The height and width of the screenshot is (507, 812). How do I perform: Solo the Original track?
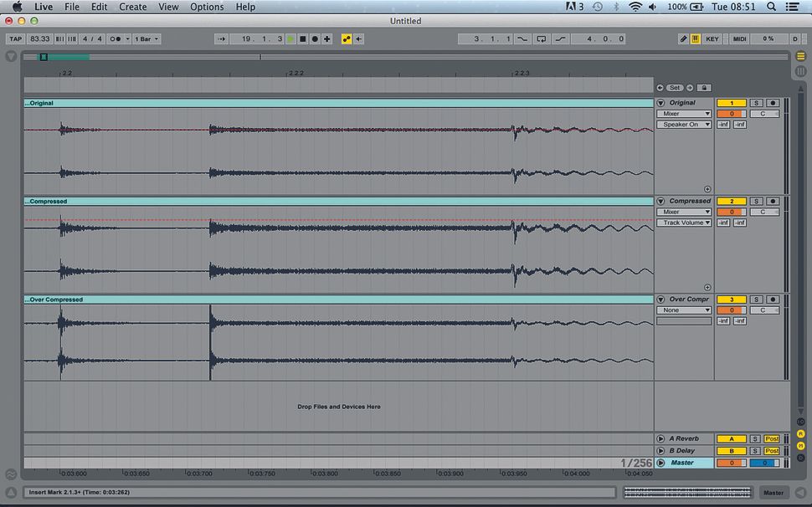(x=757, y=102)
